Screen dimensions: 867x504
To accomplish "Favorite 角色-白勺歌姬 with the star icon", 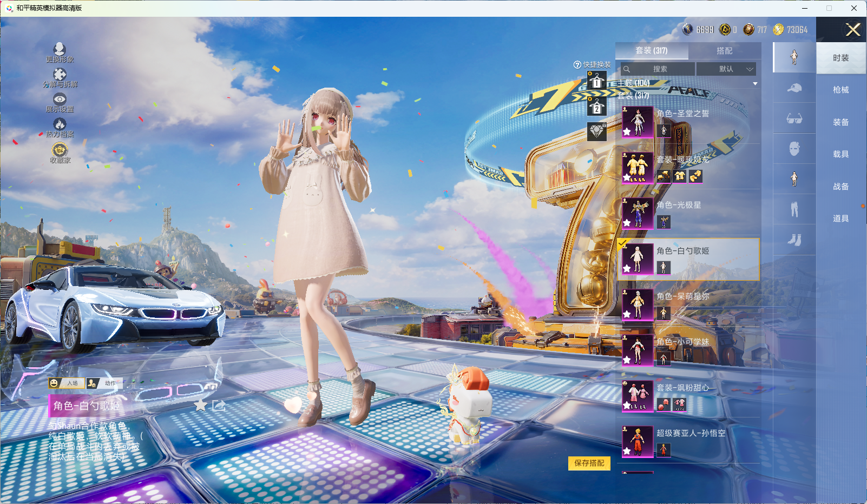I will [201, 405].
